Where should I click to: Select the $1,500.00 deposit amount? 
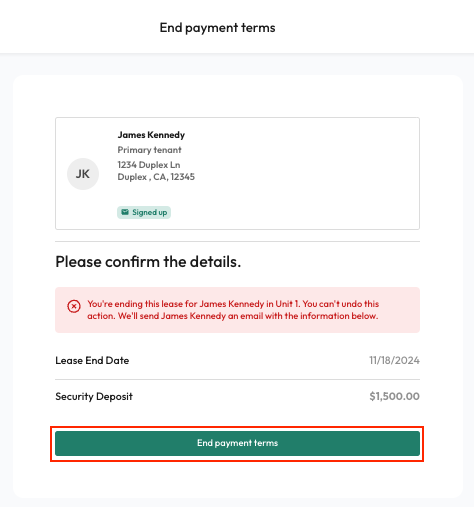pyautogui.click(x=394, y=396)
